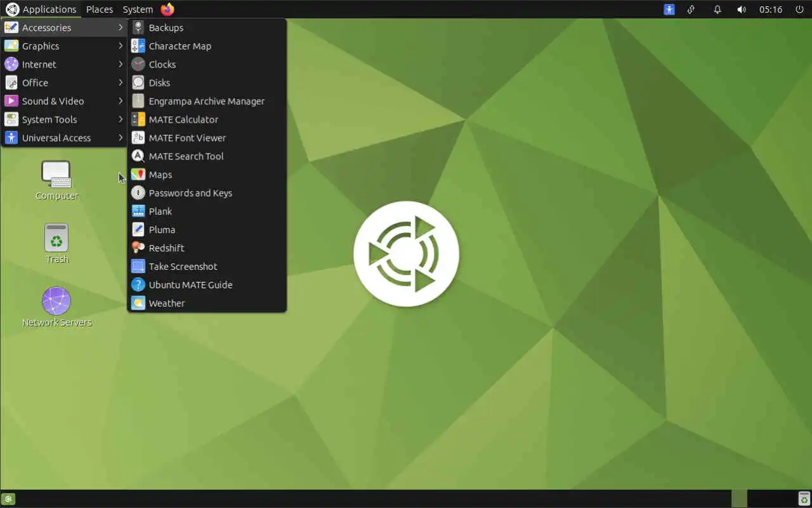Image resolution: width=812 pixels, height=508 pixels.
Task: Open MATE Calculator icon
Action: pyautogui.click(x=138, y=120)
